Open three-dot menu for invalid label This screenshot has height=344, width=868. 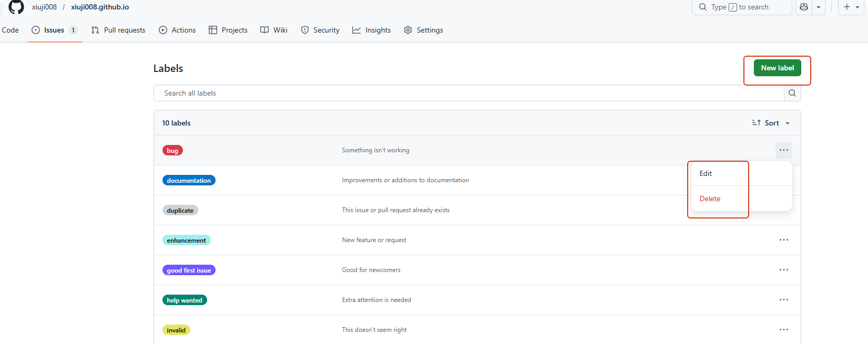[x=783, y=330]
